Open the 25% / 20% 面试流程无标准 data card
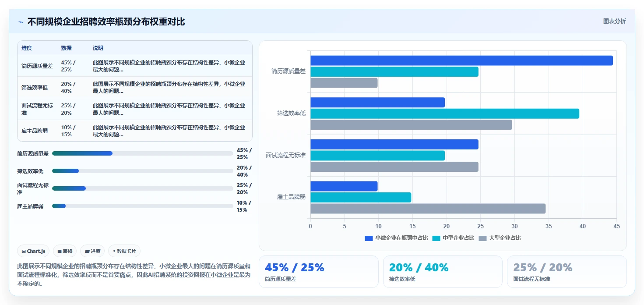644x305 pixels. [567, 272]
